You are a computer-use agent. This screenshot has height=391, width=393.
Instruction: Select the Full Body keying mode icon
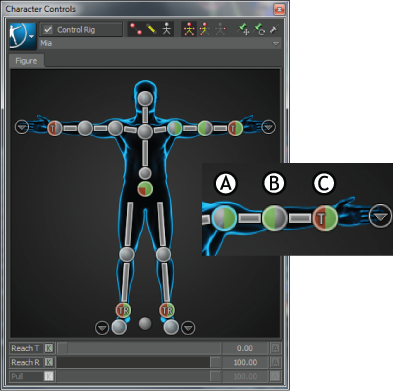[x=189, y=30]
